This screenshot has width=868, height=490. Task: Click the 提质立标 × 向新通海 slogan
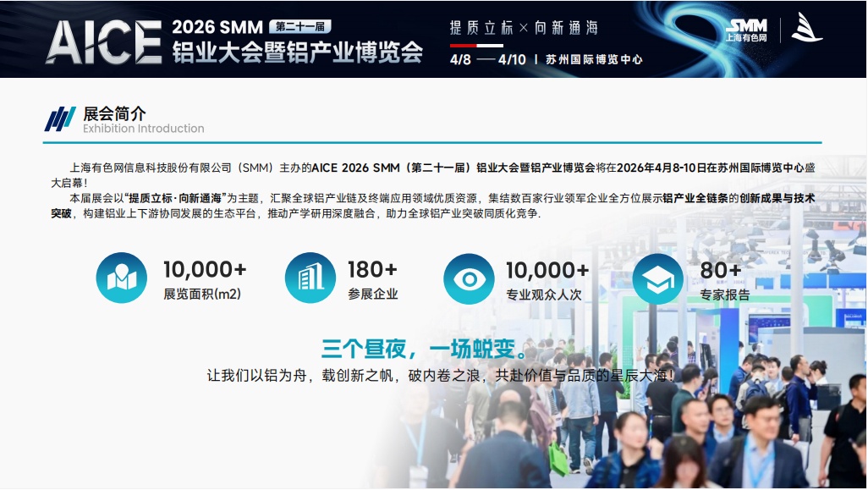523,27
